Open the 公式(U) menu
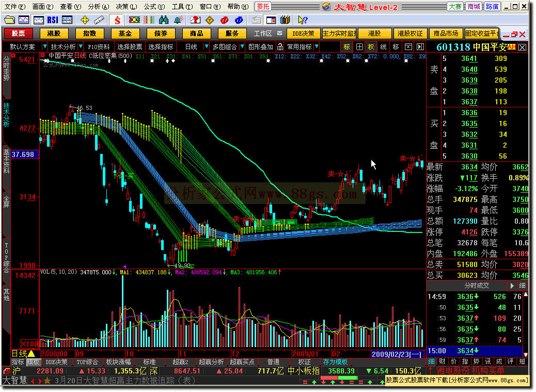This screenshot has height=392, width=536. pos(154,7)
